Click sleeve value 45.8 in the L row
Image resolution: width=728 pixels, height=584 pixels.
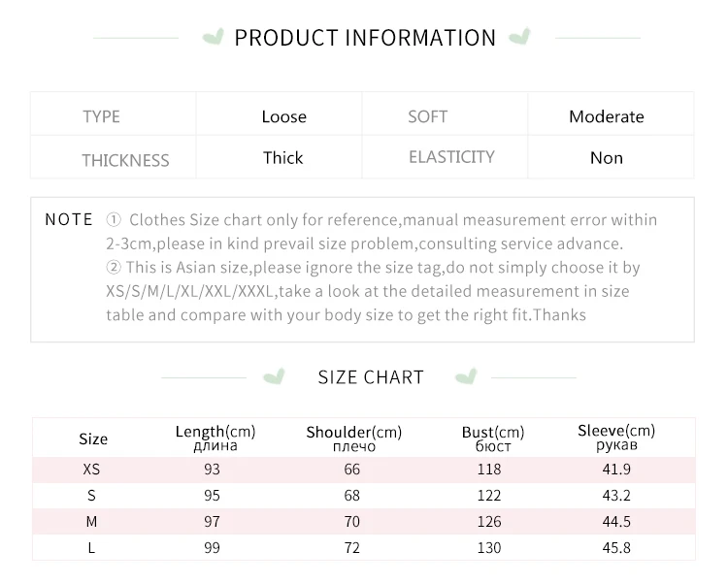616,548
